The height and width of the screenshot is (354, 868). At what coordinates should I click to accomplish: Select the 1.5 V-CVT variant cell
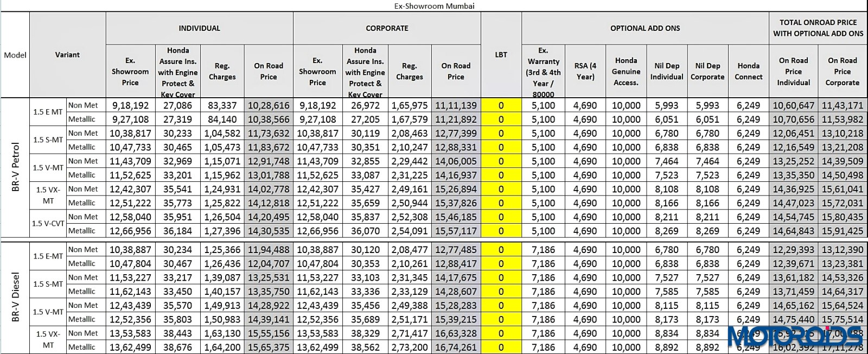[x=48, y=223]
